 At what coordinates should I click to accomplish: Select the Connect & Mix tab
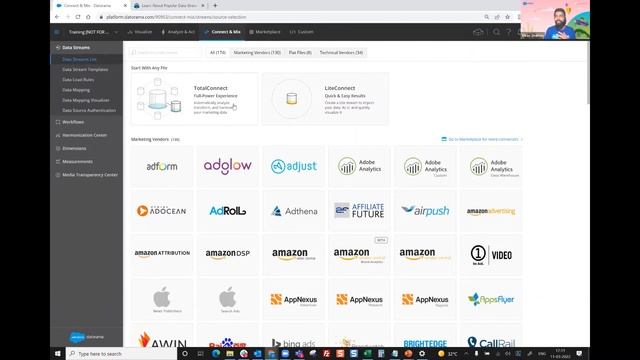click(x=222, y=32)
